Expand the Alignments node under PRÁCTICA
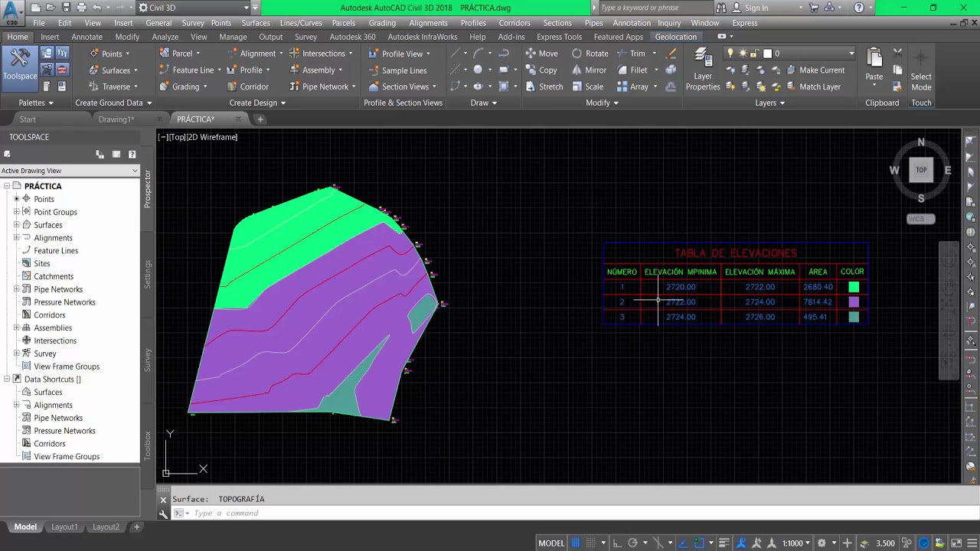 (x=17, y=238)
